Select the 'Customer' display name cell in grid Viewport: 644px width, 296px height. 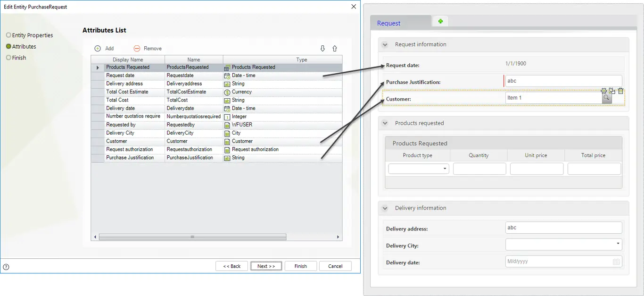pyautogui.click(x=134, y=141)
